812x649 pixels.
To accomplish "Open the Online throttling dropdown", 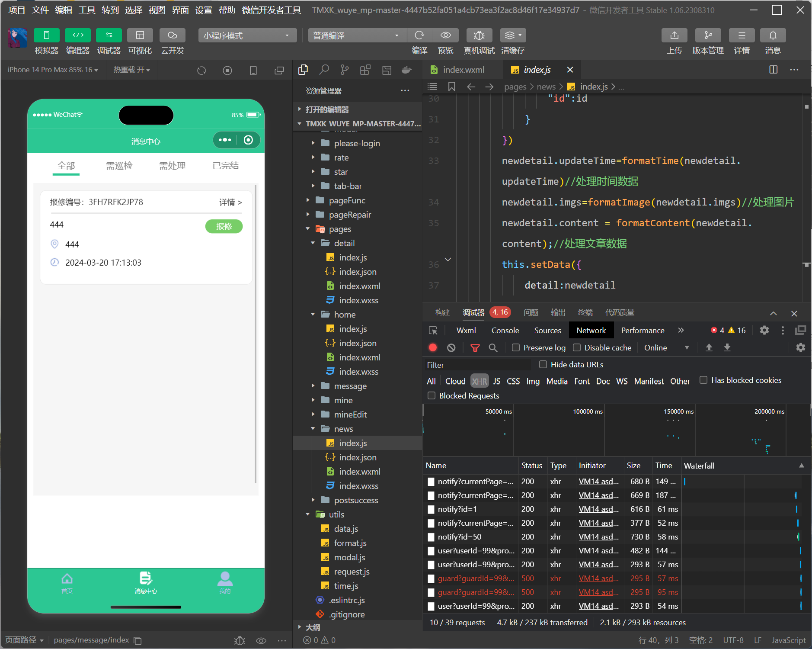I will [667, 347].
